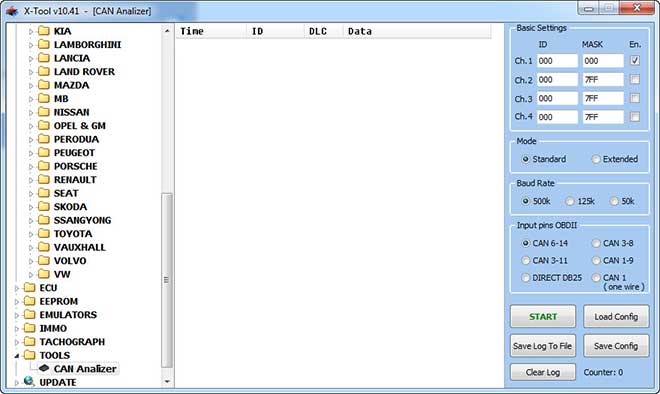Start CAN capture with START button
This screenshot has height=394, width=660.
click(543, 317)
